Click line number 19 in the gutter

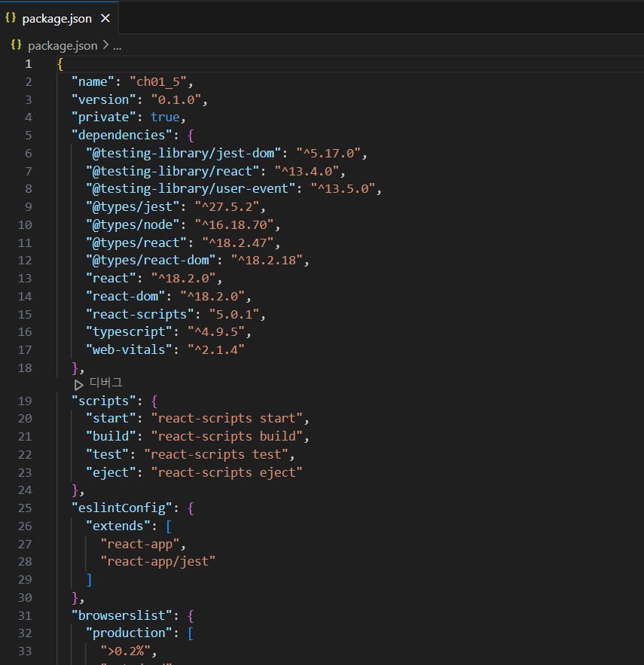tap(25, 401)
